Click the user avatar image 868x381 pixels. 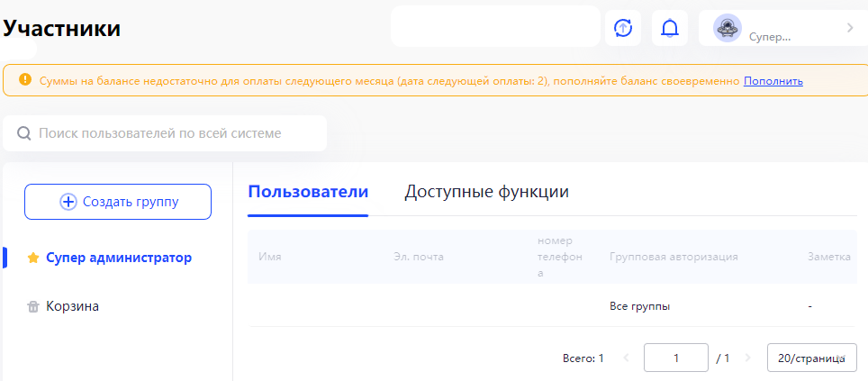pyautogui.click(x=728, y=28)
